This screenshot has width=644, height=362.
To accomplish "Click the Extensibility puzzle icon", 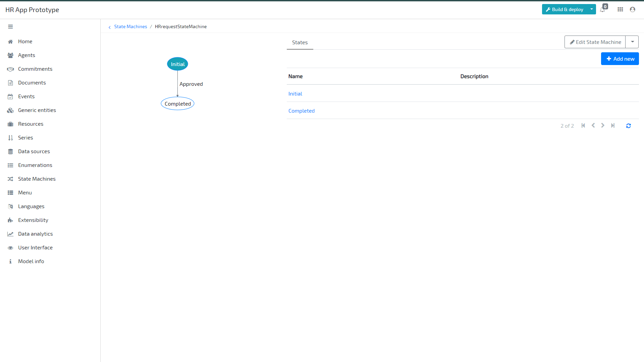I will 10,220.
